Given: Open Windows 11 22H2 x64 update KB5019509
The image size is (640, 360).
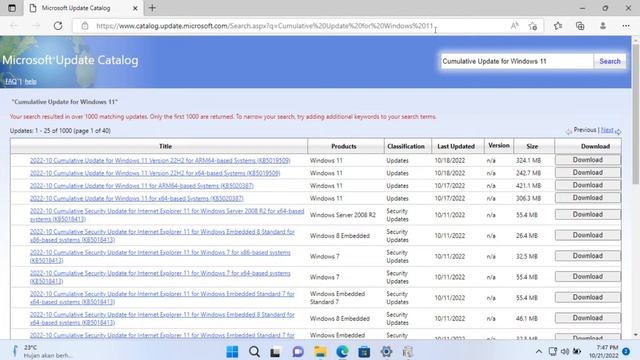Looking at the screenshot, I should pos(155,173).
